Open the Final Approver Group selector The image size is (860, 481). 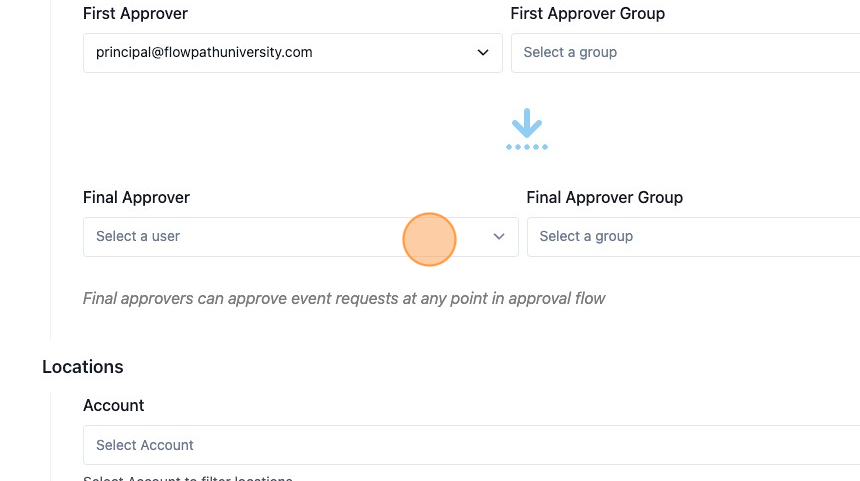(693, 237)
